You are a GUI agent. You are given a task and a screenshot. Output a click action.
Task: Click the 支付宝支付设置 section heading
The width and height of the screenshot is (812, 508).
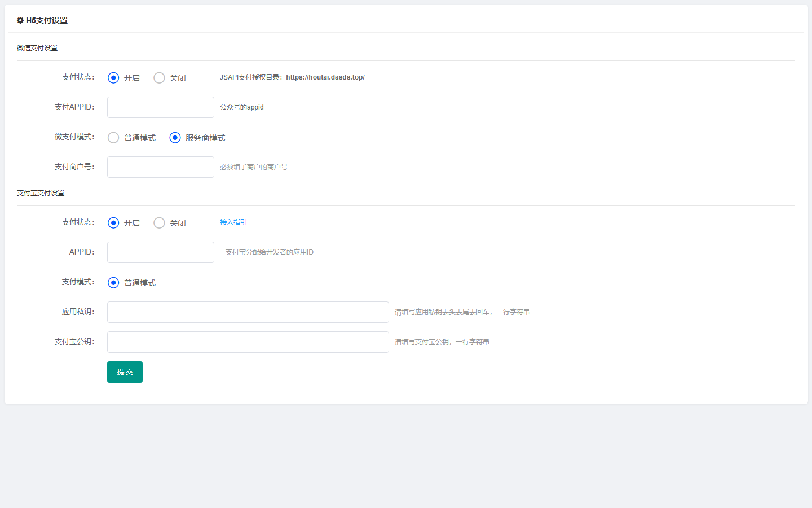pyautogui.click(x=41, y=193)
